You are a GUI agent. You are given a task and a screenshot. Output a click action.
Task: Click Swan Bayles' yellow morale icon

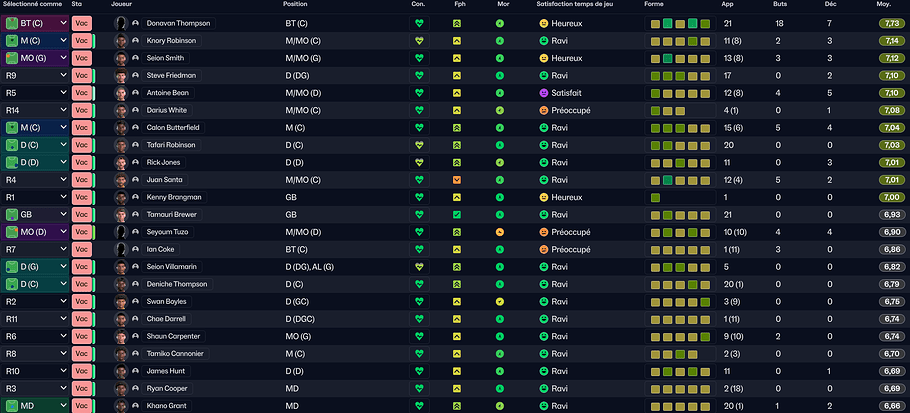coord(500,302)
